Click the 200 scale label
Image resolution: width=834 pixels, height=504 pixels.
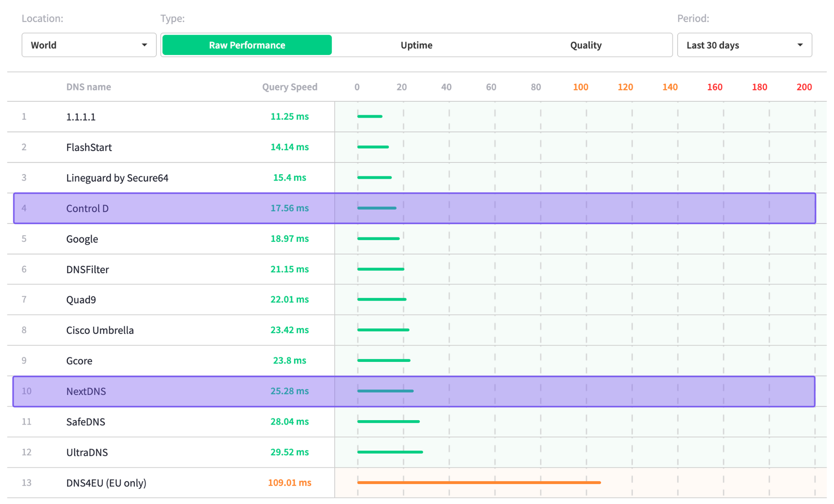coord(804,87)
